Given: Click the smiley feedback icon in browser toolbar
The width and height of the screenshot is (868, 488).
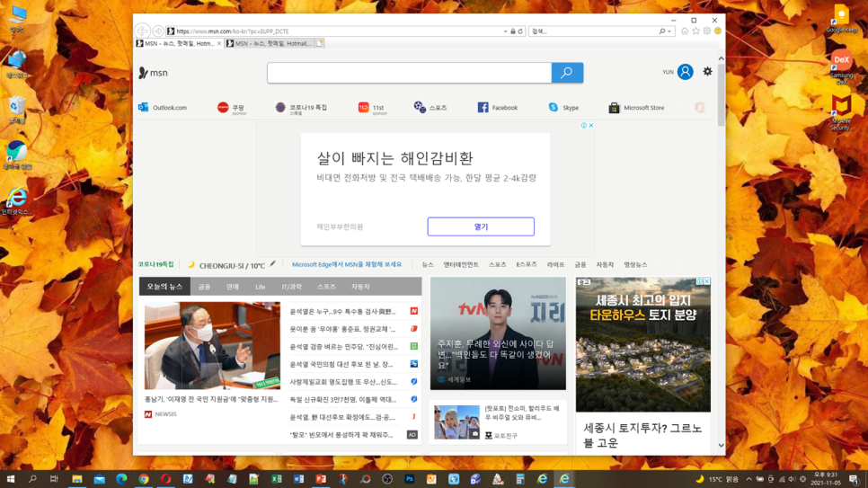Looking at the screenshot, I should (718, 31).
